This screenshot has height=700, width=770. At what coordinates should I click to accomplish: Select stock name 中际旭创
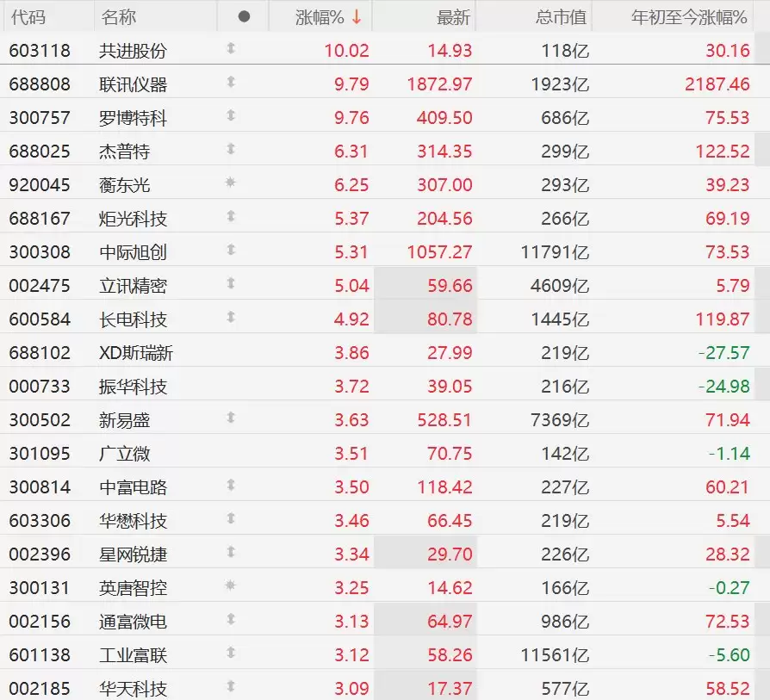[x=134, y=252]
